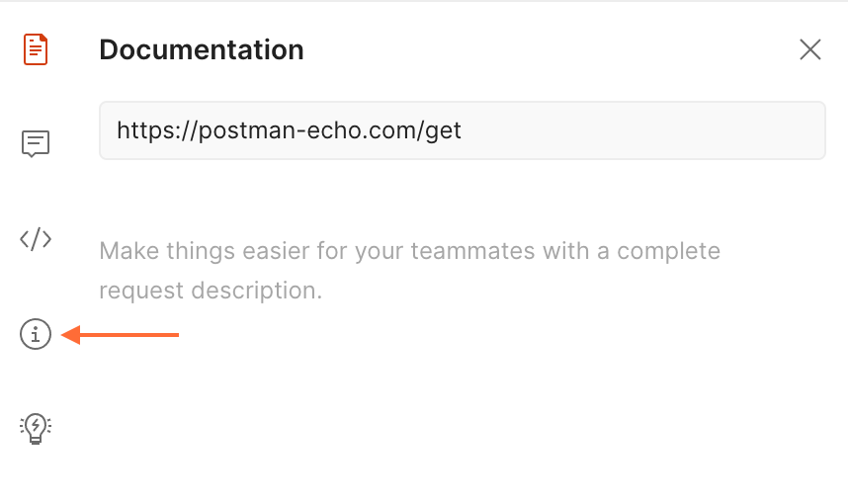848x504 pixels.
Task: View related collections via the bulb icon
Action: pos(36,427)
